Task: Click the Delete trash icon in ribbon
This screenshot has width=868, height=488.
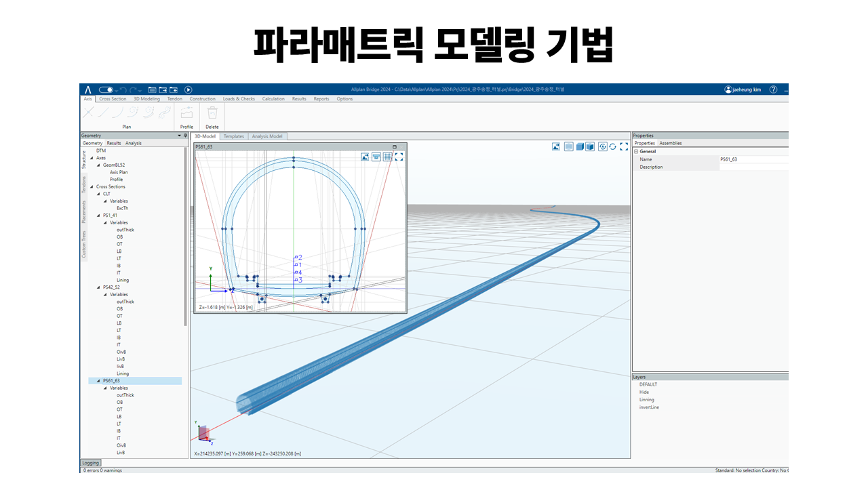Action: pos(212,114)
